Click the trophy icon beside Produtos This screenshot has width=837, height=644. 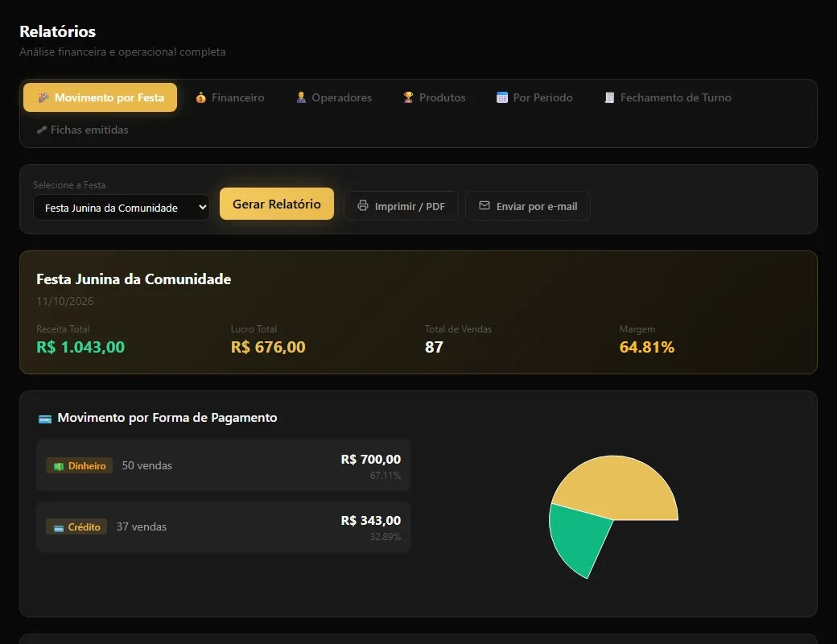(x=408, y=97)
